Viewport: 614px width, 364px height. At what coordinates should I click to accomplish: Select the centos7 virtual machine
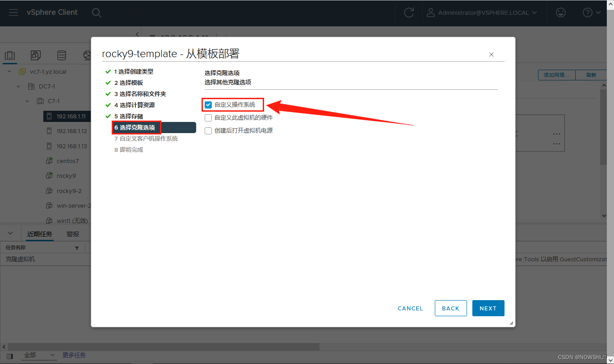(67, 161)
